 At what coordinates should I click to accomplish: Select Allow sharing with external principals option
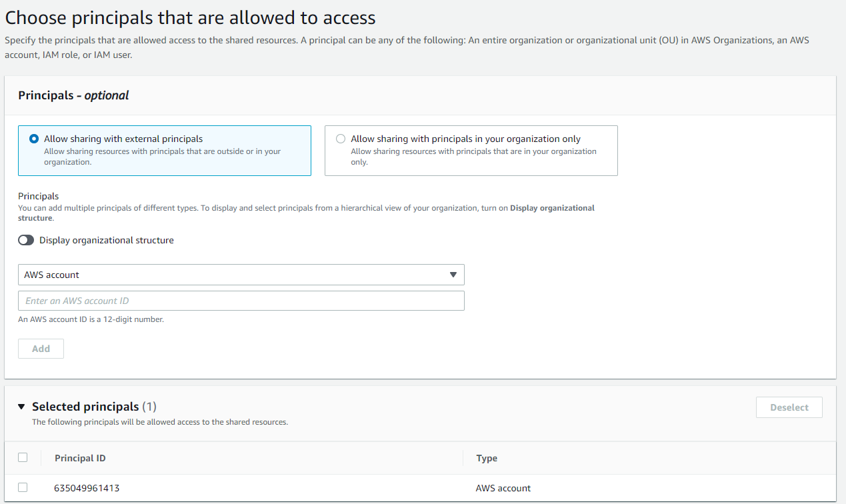pos(34,138)
